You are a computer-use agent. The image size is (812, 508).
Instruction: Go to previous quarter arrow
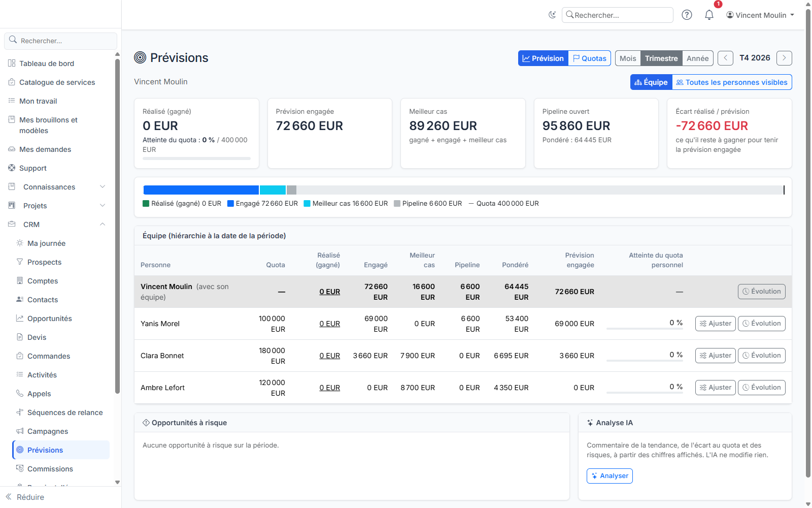(726, 58)
